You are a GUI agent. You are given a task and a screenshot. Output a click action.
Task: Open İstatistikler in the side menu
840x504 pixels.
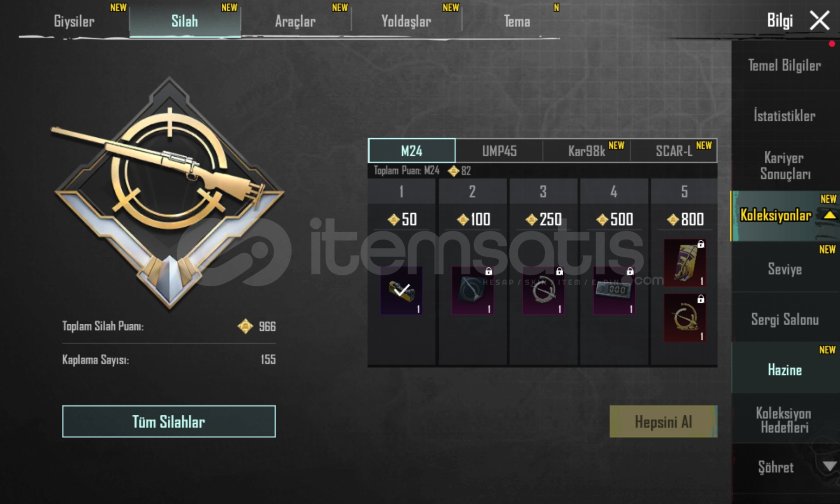pos(785,115)
